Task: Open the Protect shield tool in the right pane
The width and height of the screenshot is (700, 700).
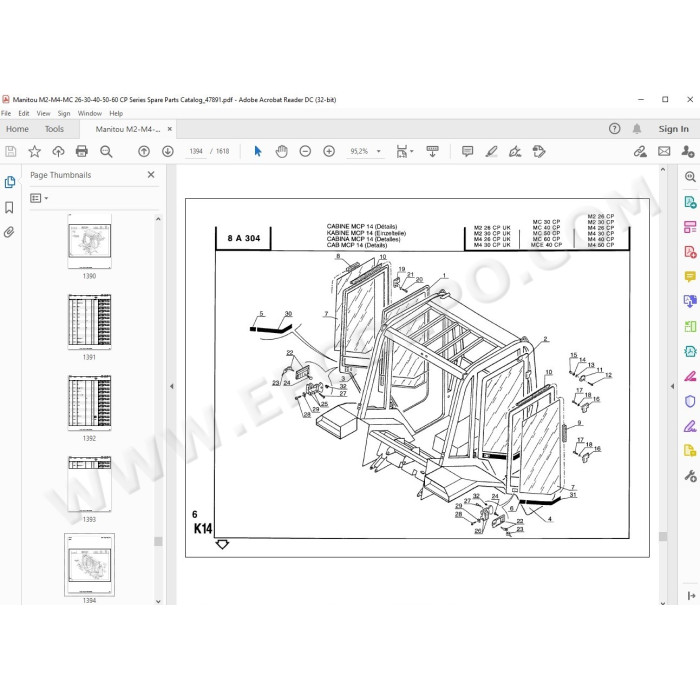Action: click(690, 401)
